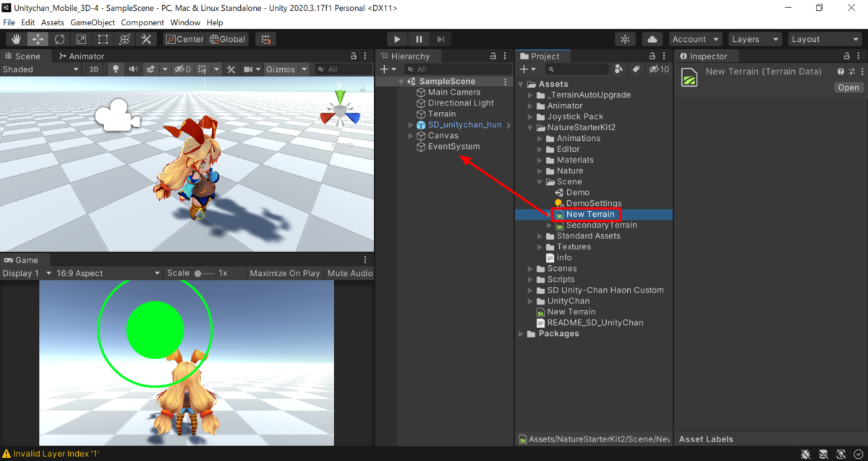This screenshot has height=461, width=868.
Task: Start Play mode
Action: point(397,39)
